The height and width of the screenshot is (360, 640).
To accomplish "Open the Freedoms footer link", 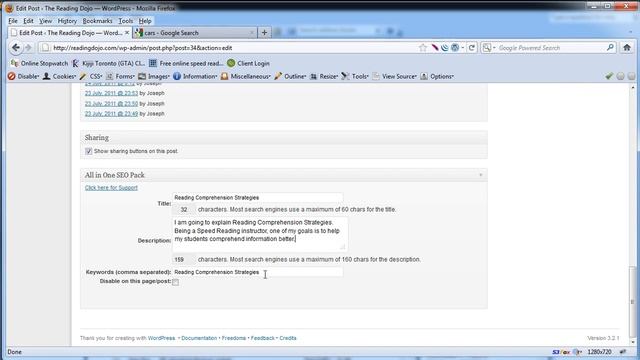I will pyautogui.click(x=234, y=338).
